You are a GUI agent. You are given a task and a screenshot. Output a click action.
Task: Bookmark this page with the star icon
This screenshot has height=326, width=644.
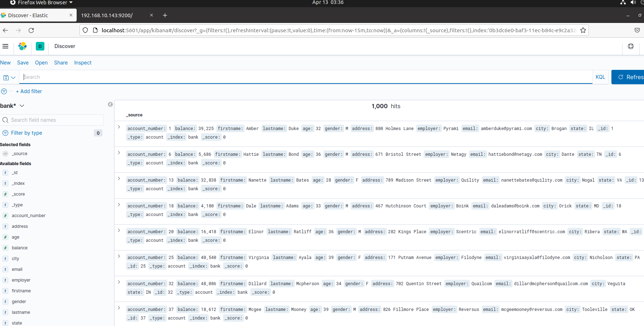pyautogui.click(x=583, y=30)
